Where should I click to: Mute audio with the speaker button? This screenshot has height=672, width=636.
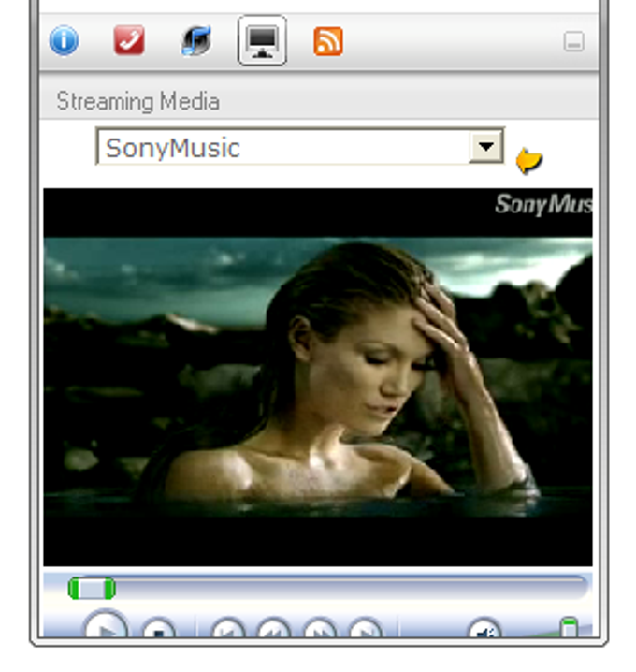(484, 629)
